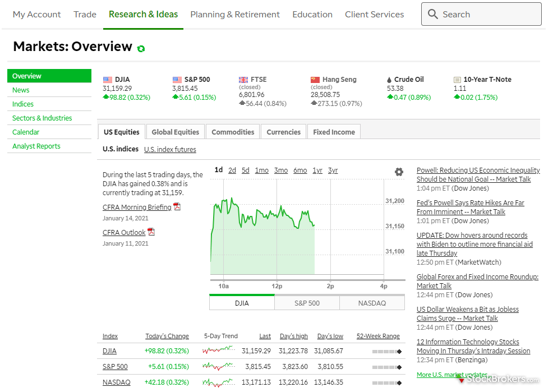This screenshot has height=392, width=553.
Task: Click the China flag icon beside Hang Seng
Action: pos(315,80)
